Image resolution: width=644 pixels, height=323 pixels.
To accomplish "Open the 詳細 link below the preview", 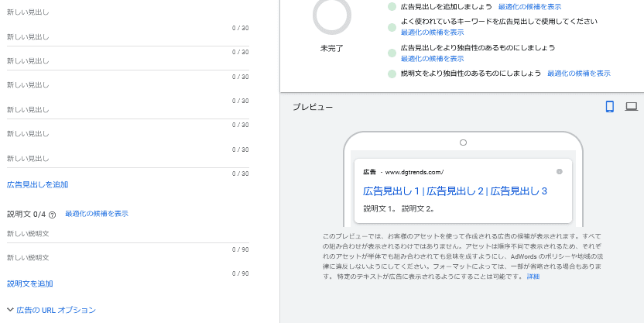I will tap(533, 277).
